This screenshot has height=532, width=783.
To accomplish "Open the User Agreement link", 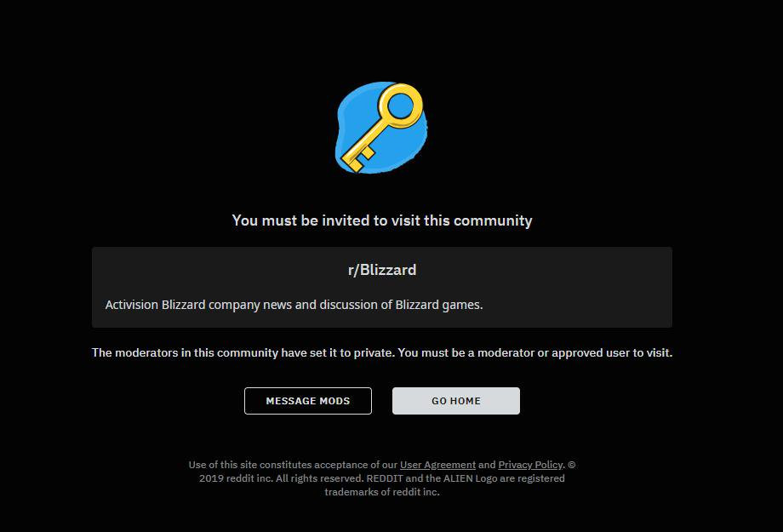I will pyautogui.click(x=438, y=465).
